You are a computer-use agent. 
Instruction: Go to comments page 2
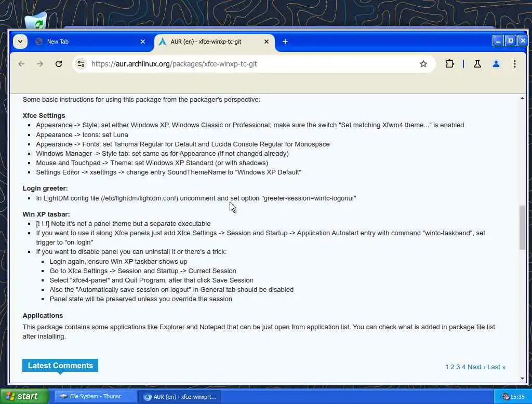453,367
